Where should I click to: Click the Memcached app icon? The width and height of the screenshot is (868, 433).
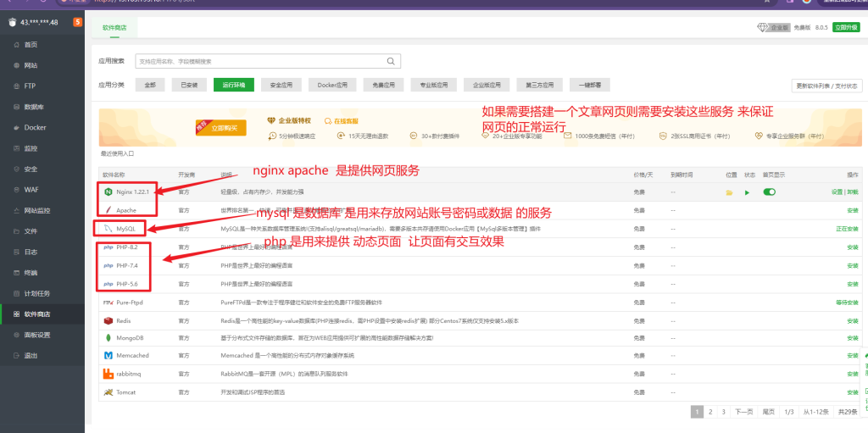(108, 356)
